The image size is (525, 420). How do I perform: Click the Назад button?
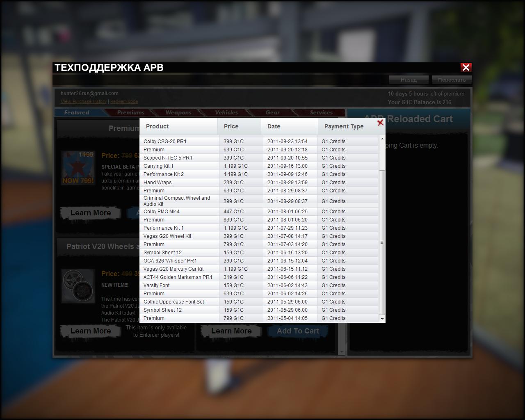(x=409, y=80)
